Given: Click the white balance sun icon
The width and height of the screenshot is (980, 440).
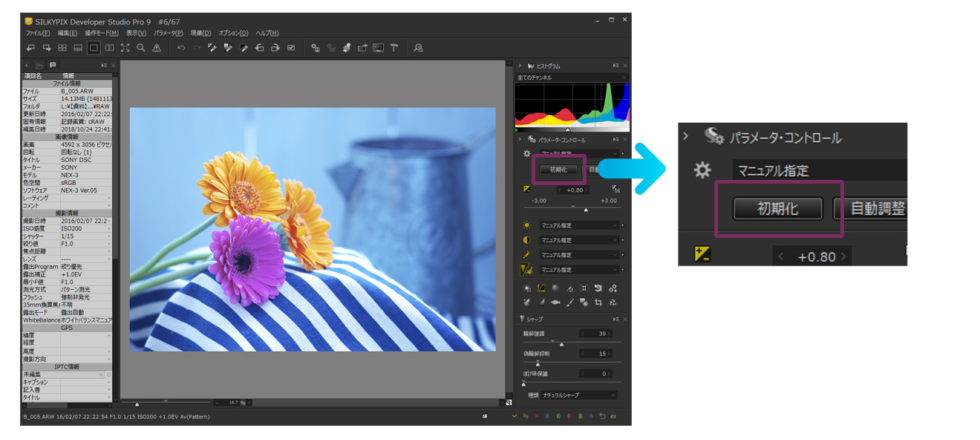Looking at the screenshot, I should [527, 225].
